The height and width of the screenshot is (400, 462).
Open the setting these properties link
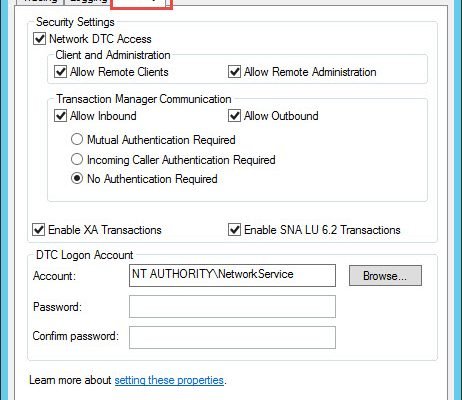tap(169, 380)
